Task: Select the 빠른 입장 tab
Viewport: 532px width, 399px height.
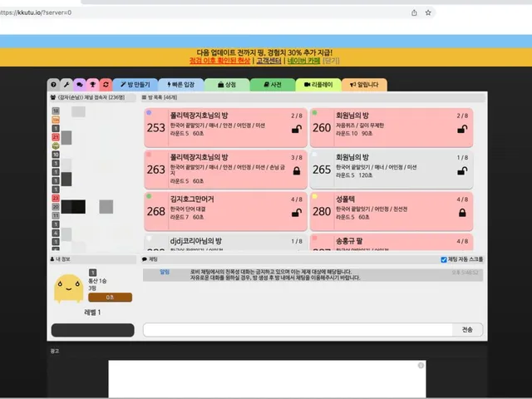Action: (x=181, y=85)
